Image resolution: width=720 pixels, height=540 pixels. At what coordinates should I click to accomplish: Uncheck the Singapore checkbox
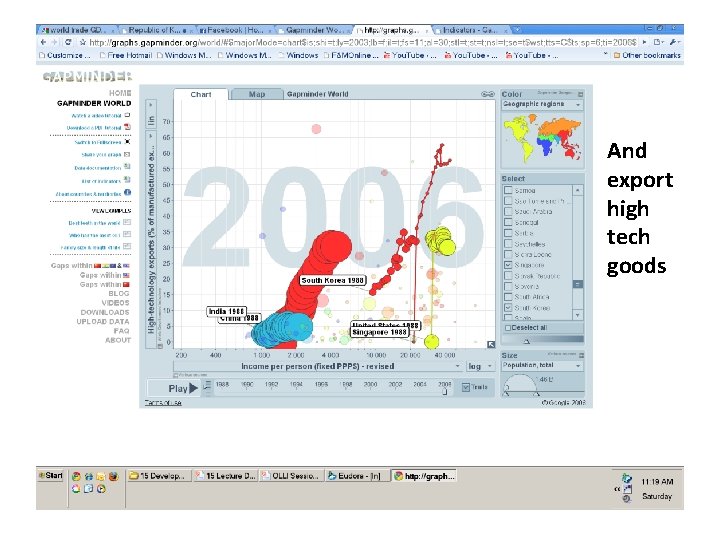508,265
